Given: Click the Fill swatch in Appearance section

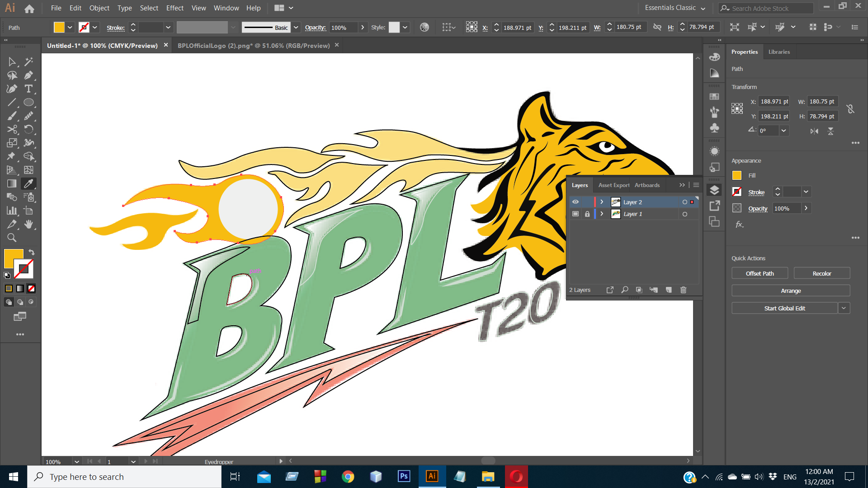Looking at the screenshot, I should (x=737, y=176).
